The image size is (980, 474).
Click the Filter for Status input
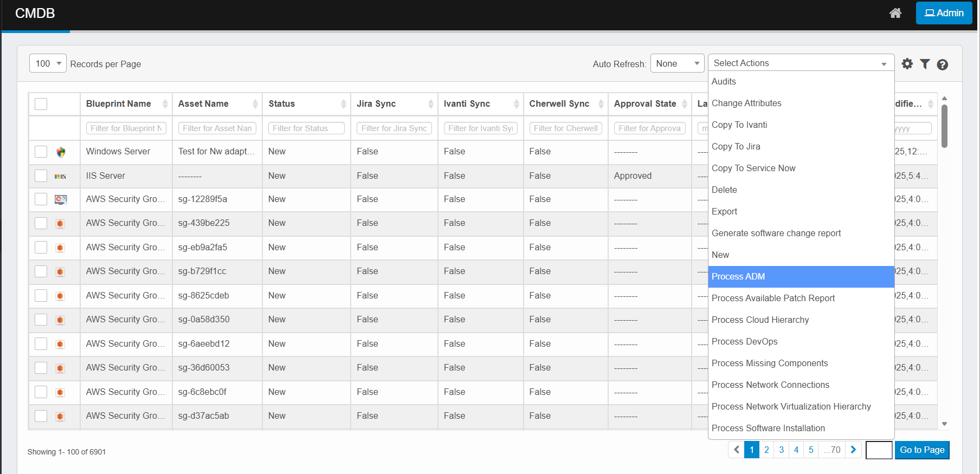306,128
